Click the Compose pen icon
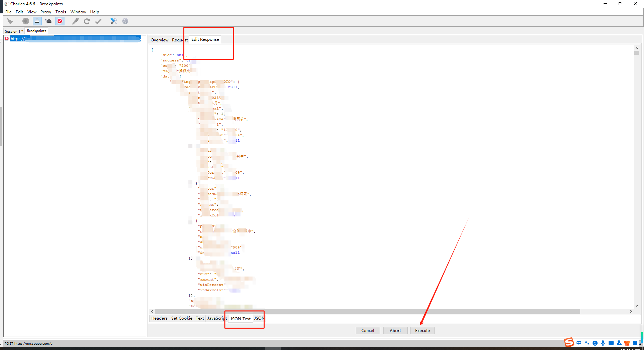 coord(76,21)
